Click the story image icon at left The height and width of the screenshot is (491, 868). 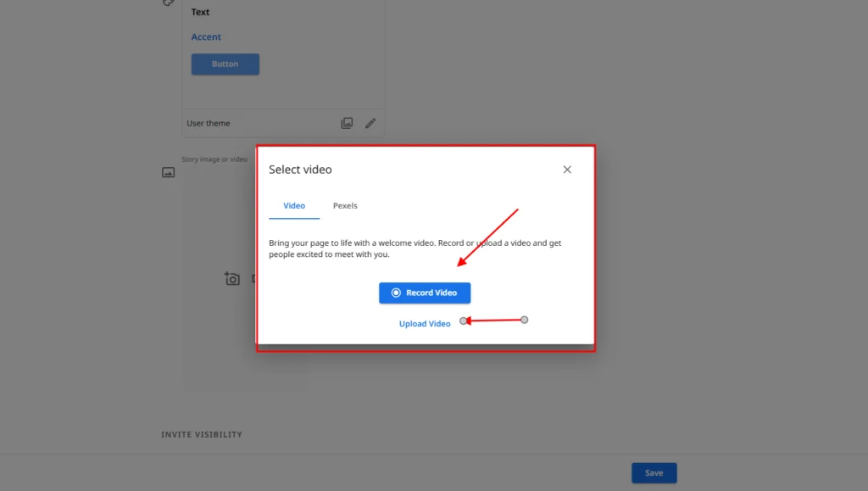point(168,173)
